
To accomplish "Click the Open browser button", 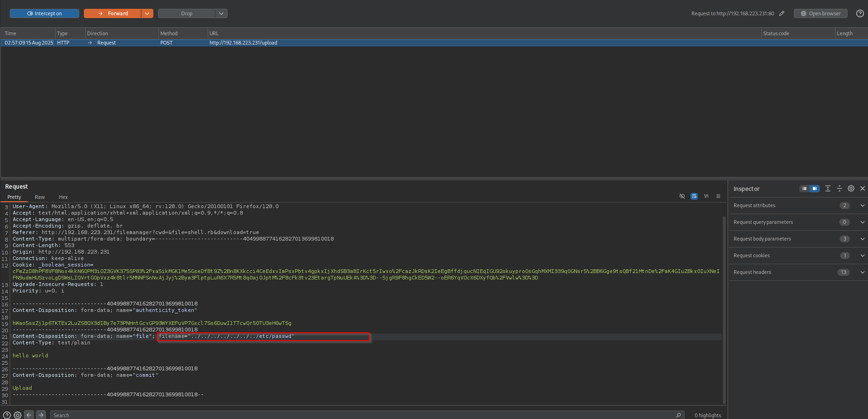I will [821, 13].
